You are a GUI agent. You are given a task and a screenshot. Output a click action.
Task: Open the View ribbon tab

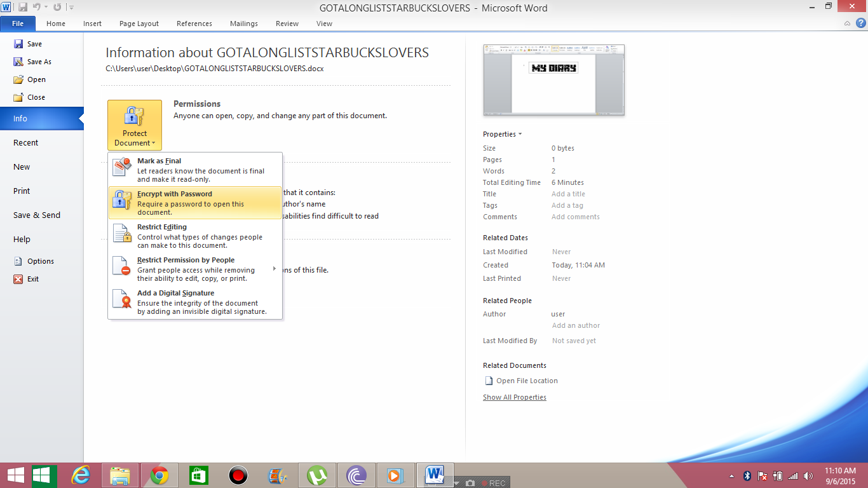tap(324, 24)
